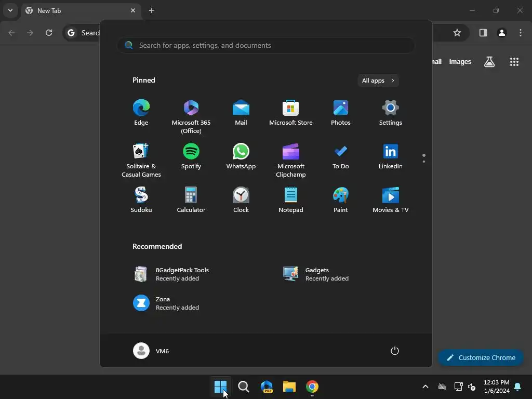Click the Windows Start button on taskbar
Image resolution: width=532 pixels, height=399 pixels.
[220, 387]
